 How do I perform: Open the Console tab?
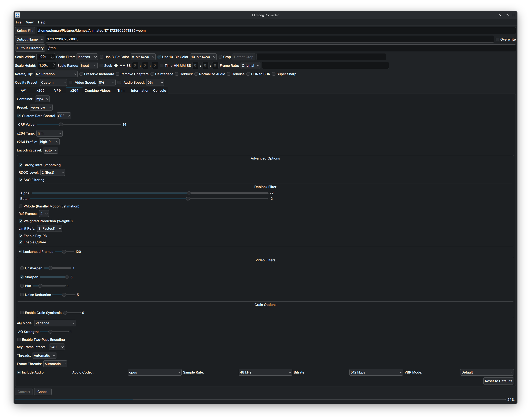(x=159, y=90)
